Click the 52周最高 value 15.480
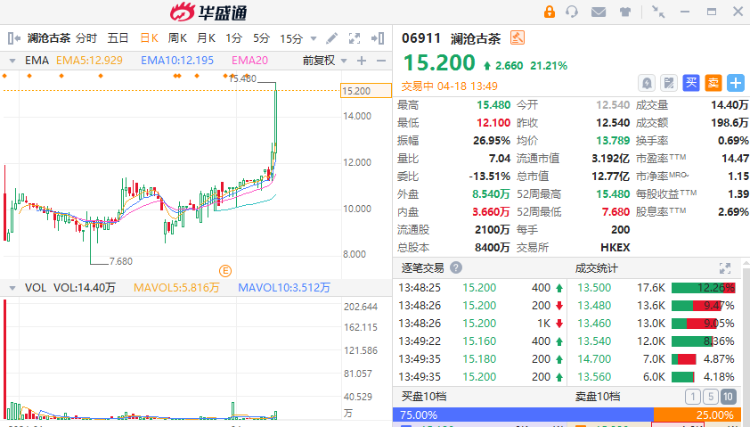The image size is (750, 427). coord(613,194)
